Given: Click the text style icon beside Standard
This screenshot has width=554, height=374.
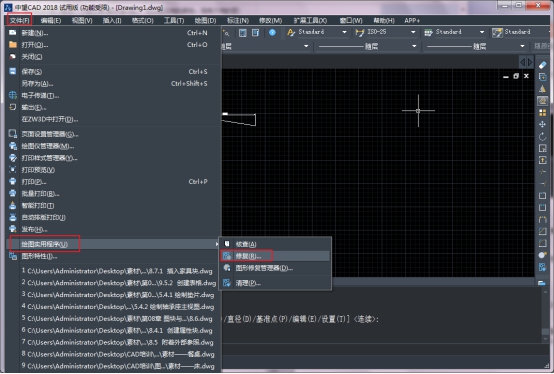Looking at the screenshot, I should [291, 32].
